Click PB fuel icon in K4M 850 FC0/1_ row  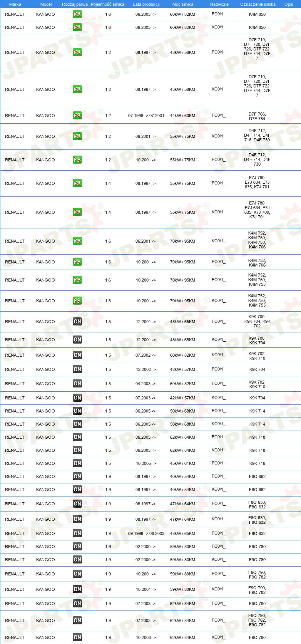77,14
